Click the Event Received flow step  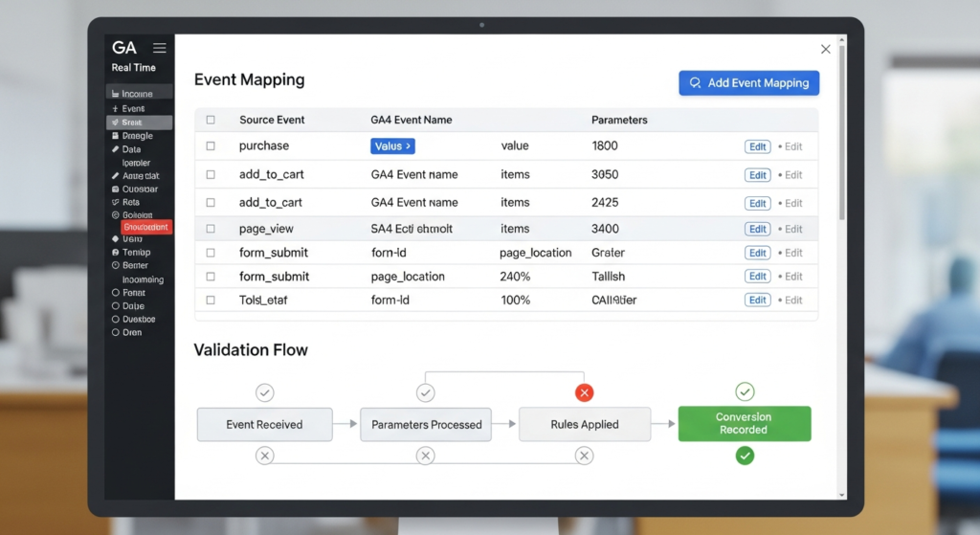click(x=264, y=424)
